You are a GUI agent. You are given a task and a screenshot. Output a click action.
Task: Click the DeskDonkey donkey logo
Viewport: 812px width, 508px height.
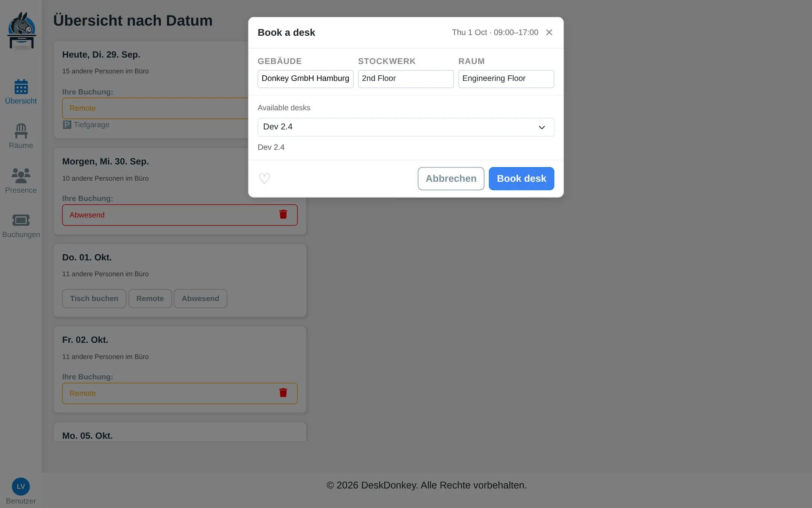click(21, 31)
